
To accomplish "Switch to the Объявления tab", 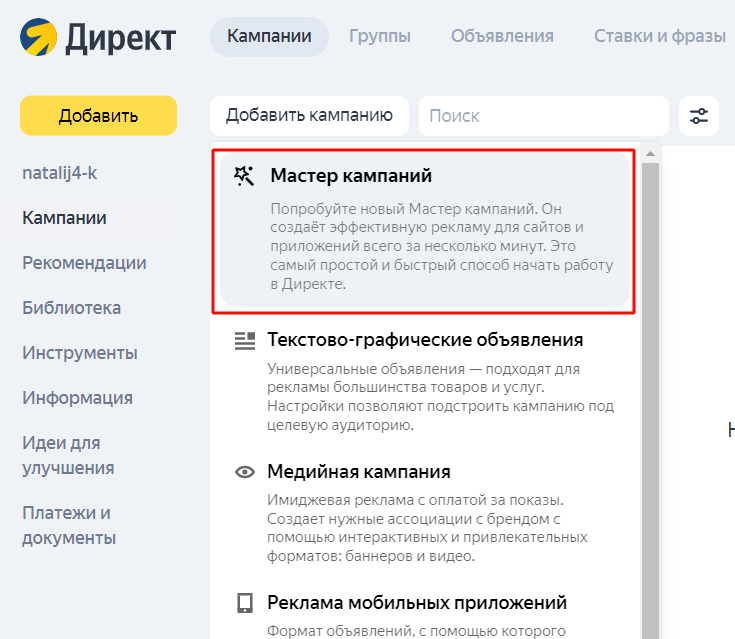I will click(502, 37).
